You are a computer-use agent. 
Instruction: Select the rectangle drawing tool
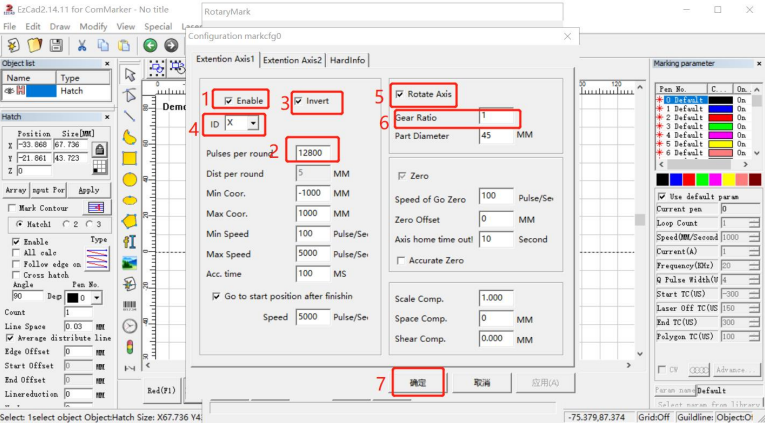[130, 158]
